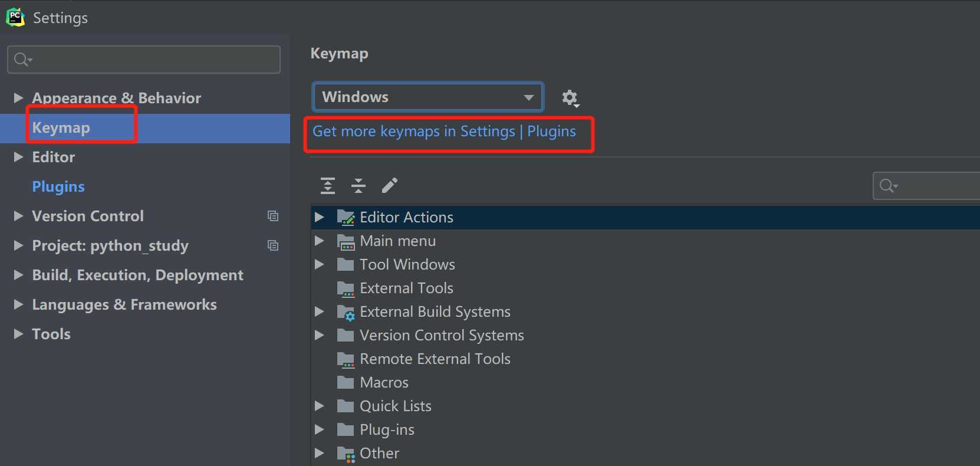Open keymap gear options menu
This screenshot has height=466, width=980.
(570, 98)
